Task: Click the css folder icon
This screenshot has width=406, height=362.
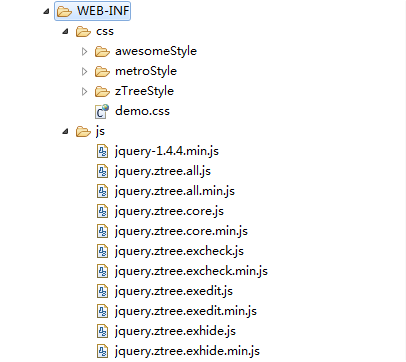Action: (83, 32)
